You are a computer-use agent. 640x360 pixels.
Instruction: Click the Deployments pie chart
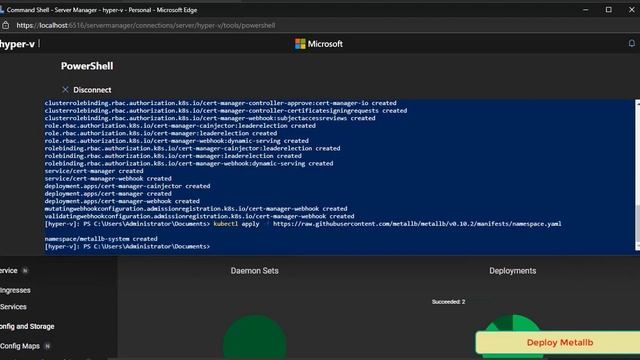[513, 324]
